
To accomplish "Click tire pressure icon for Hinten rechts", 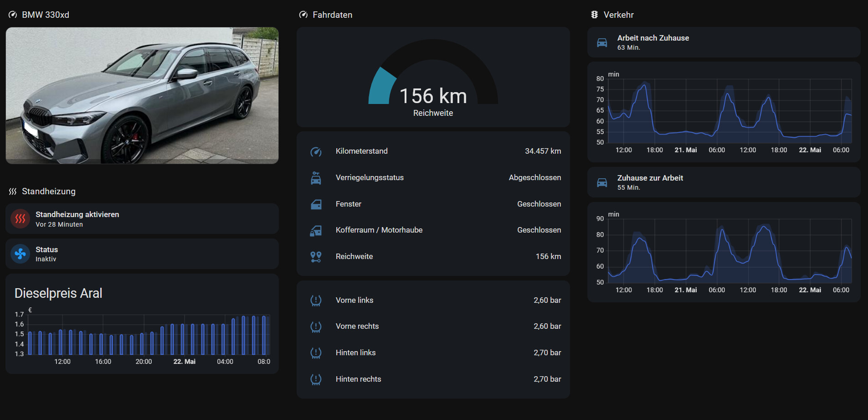I will (316, 379).
